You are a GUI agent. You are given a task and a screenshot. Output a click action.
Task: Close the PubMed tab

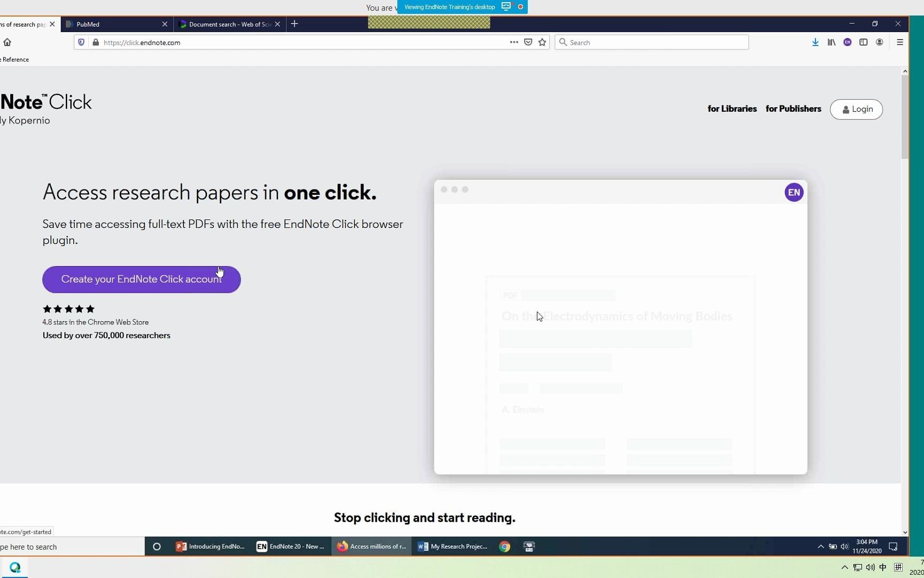pyautogui.click(x=165, y=24)
